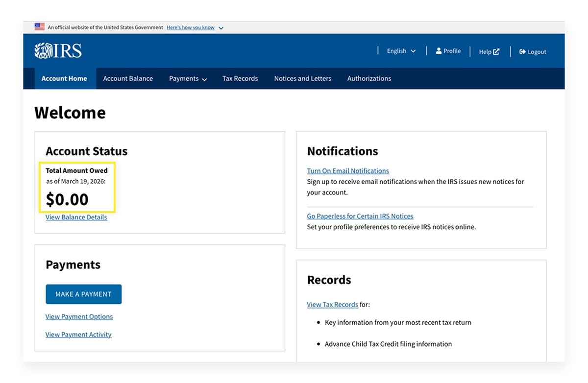Select the Account Home tab
588x383 pixels.
pos(64,78)
